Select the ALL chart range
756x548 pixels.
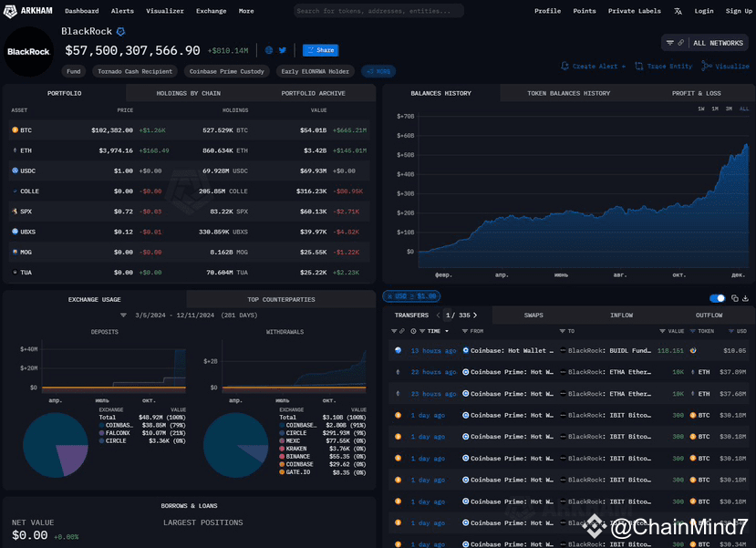pos(744,109)
